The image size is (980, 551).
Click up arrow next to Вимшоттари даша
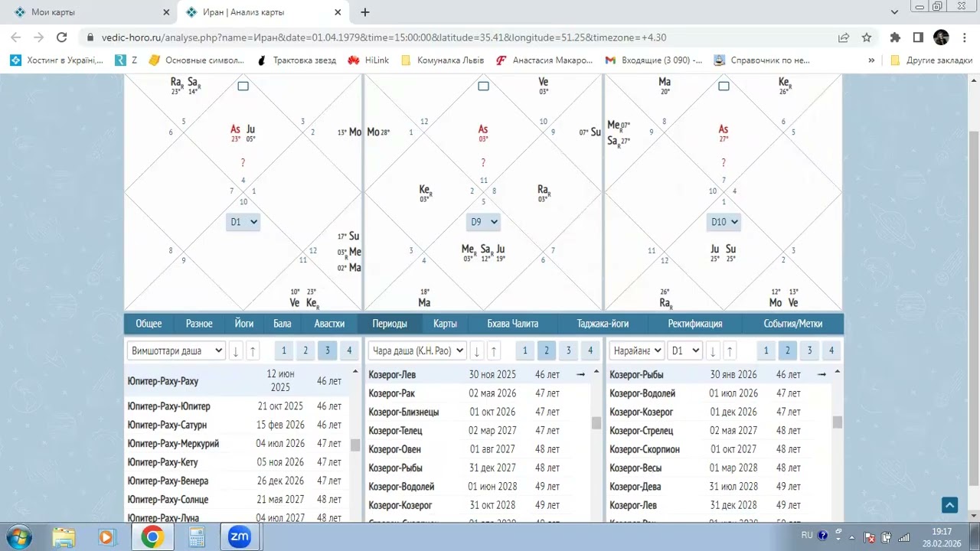[253, 351]
